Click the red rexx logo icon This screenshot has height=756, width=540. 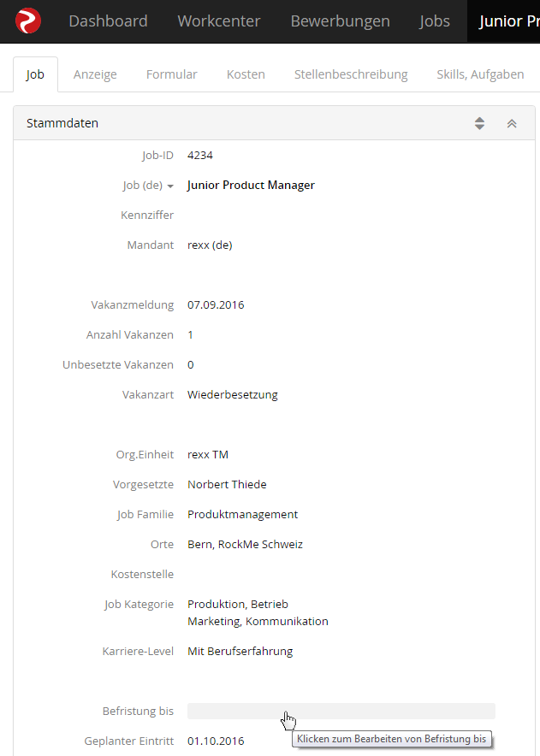click(x=28, y=21)
